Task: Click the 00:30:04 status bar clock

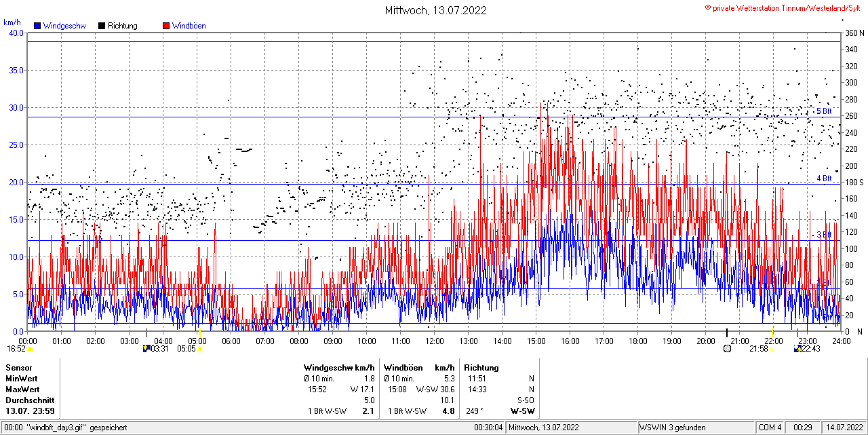Action: click(489, 428)
